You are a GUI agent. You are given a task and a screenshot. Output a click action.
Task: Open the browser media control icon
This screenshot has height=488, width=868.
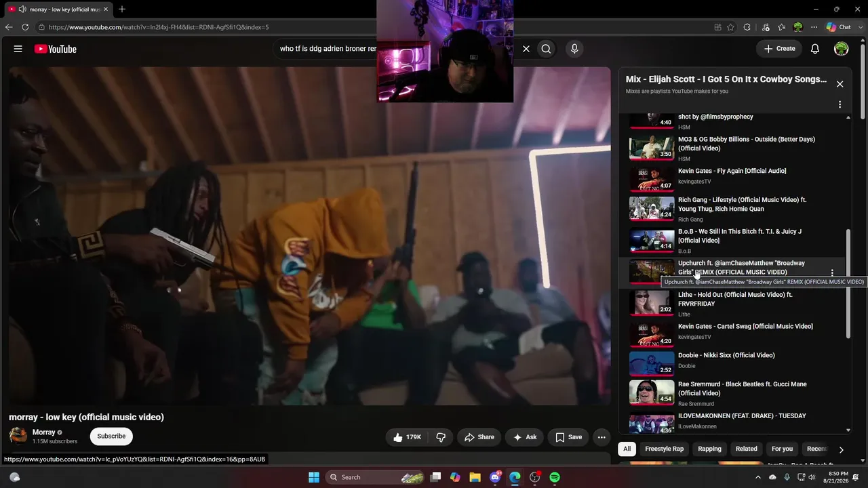point(766,27)
